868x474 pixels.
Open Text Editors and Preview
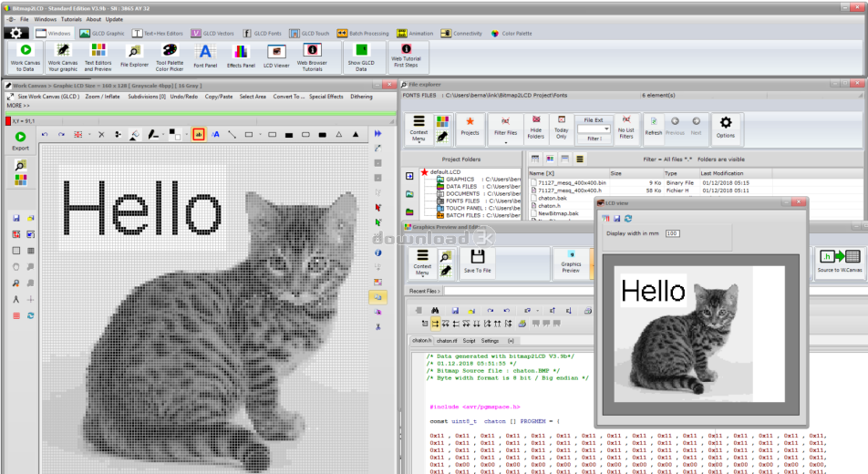(98, 57)
